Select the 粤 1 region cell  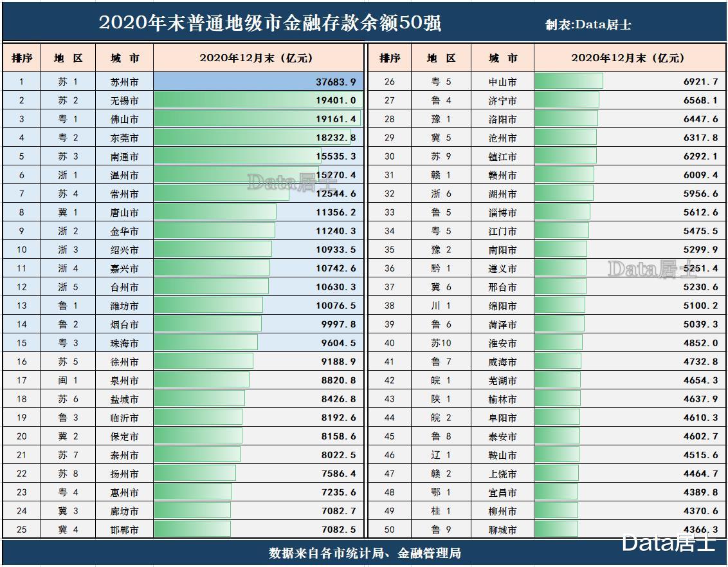point(68,118)
